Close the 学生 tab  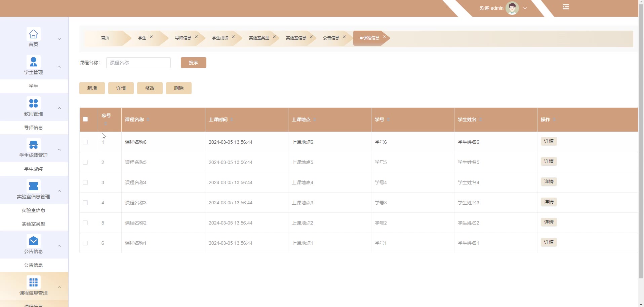(151, 37)
